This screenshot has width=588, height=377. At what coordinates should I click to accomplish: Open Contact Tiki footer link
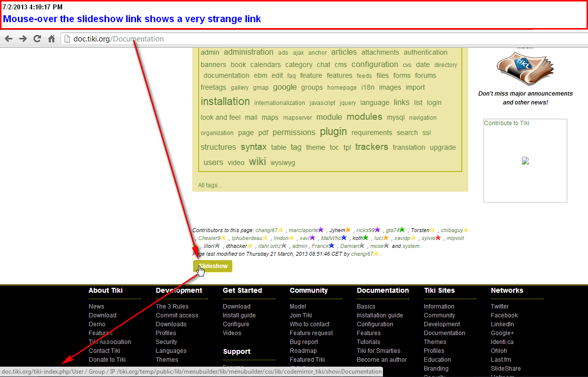pos(104,351)
